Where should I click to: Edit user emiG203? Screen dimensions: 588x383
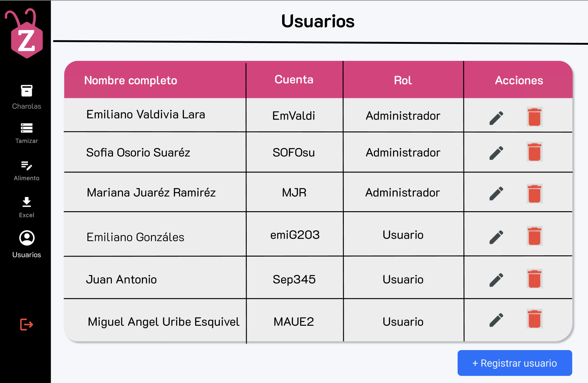coord(496,237)
